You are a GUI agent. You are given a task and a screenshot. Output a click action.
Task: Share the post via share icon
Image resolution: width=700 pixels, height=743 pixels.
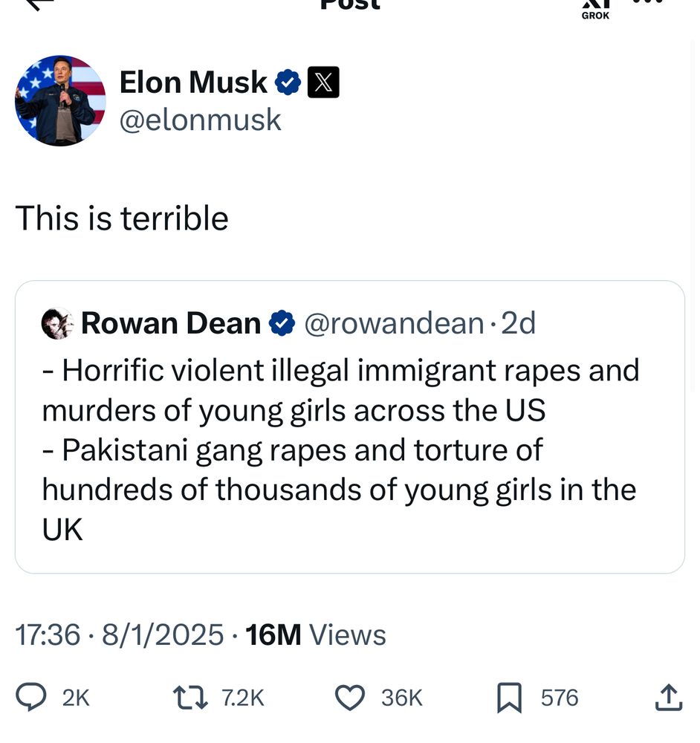pos(669,698)
